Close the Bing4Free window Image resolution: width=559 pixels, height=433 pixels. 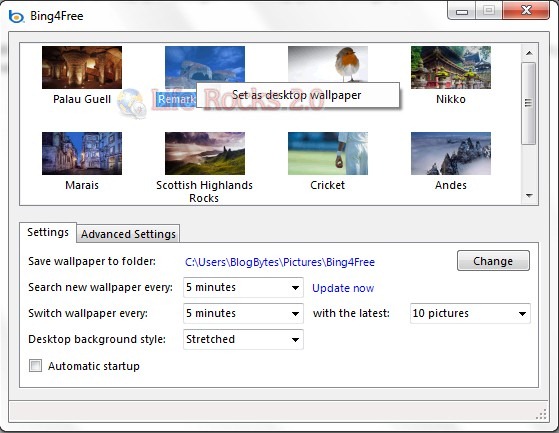(x=526, y=11)
